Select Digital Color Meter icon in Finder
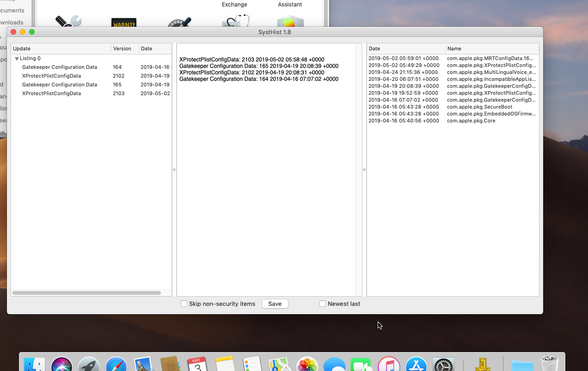This screenshot has width=588, height=371. click(x=179, y=22)
